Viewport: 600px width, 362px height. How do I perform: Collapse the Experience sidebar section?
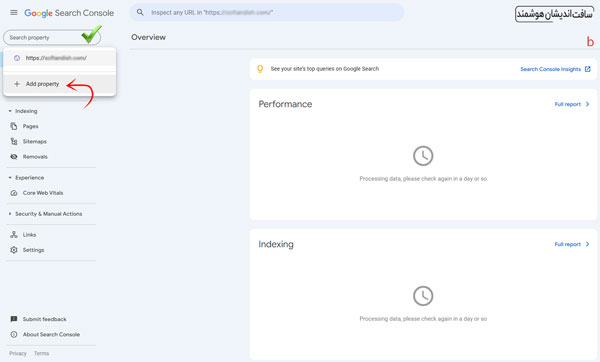coord(26,178)
